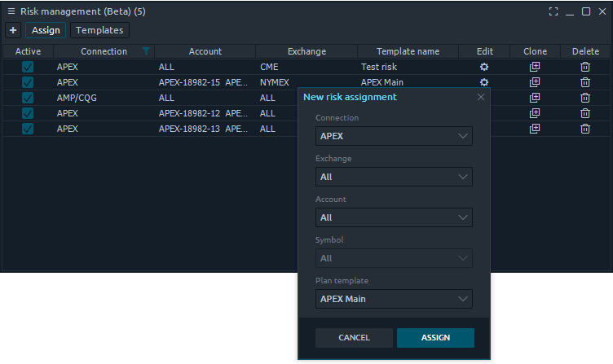Edit the Test risk row settings gear
Screen dimensions: 613x364
[x=484, y=67]
